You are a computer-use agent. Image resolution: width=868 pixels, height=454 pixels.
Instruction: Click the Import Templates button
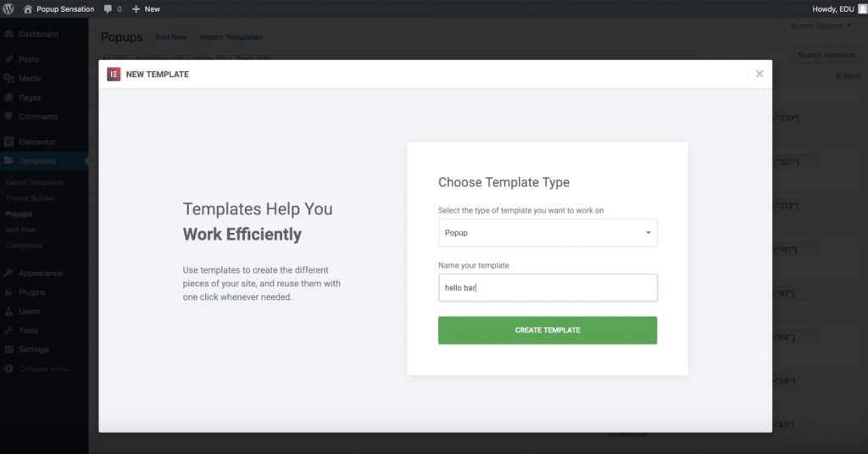(x=231, y=37)
